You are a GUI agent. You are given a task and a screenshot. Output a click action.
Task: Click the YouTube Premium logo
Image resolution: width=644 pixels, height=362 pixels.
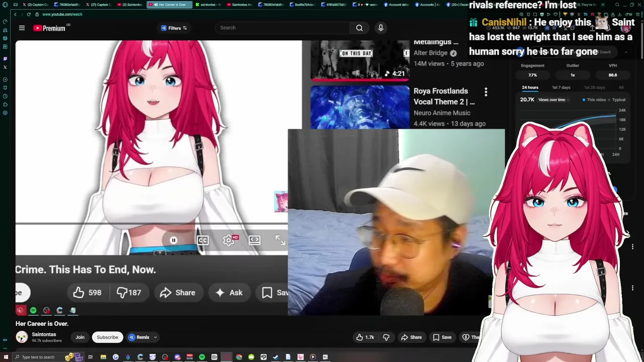(x=49, y=28)
